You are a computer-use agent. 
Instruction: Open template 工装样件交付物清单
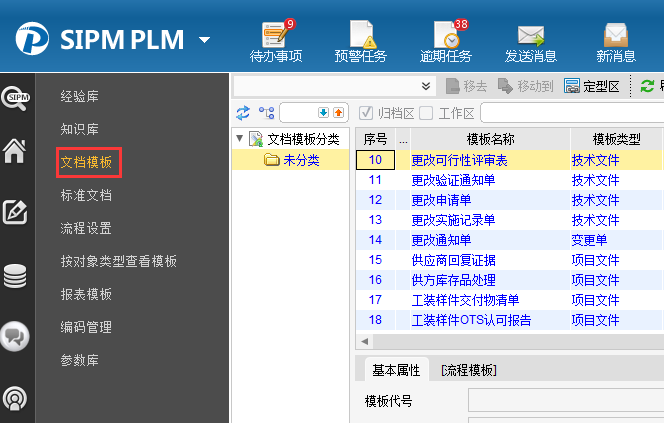(465, 300)
